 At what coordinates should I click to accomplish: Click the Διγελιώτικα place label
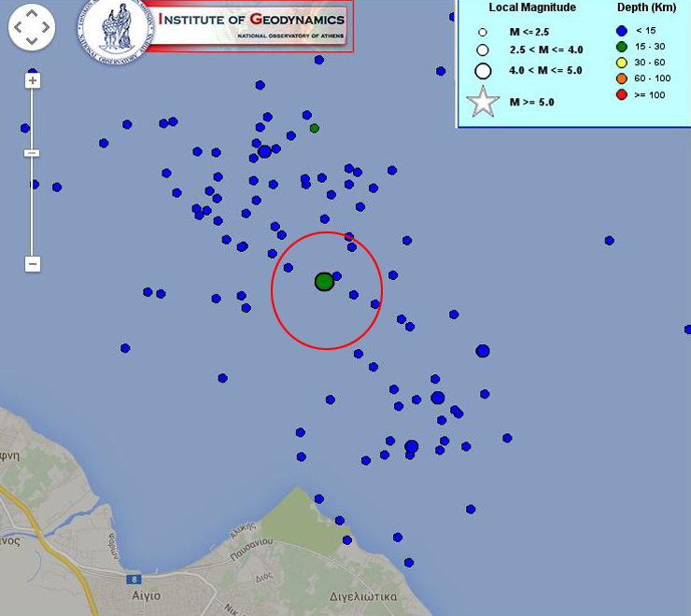(x=364, y=595)
